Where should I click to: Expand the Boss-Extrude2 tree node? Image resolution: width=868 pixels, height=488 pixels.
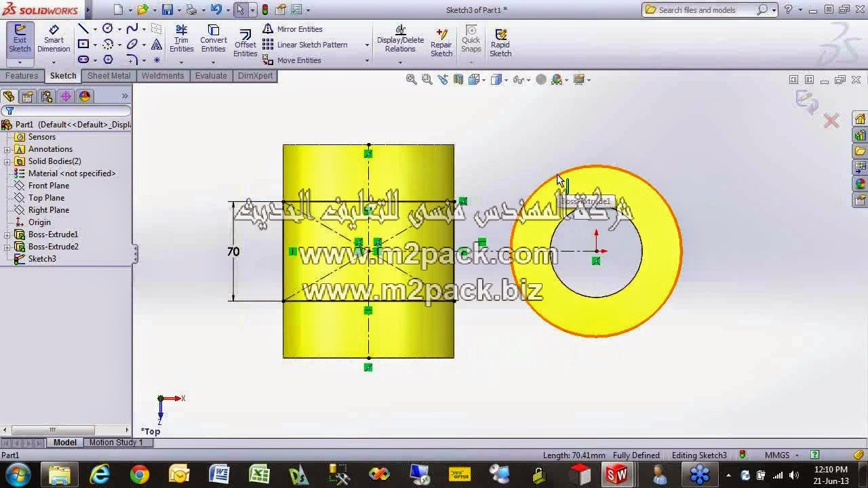[x=7, y=247]
